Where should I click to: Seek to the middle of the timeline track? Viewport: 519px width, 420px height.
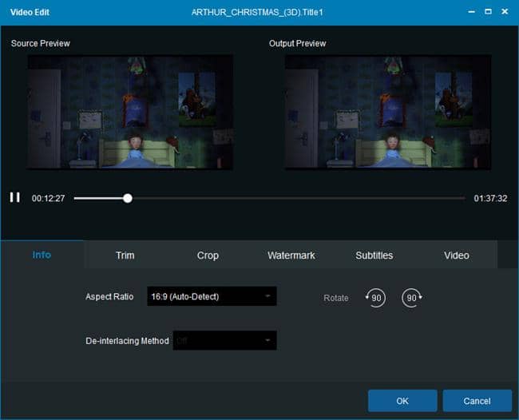(270, 198)
